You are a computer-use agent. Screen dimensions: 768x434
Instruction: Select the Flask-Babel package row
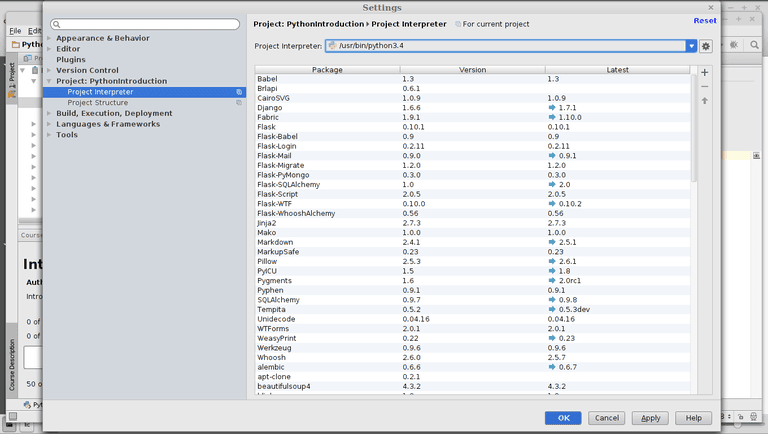pos(472,136)
